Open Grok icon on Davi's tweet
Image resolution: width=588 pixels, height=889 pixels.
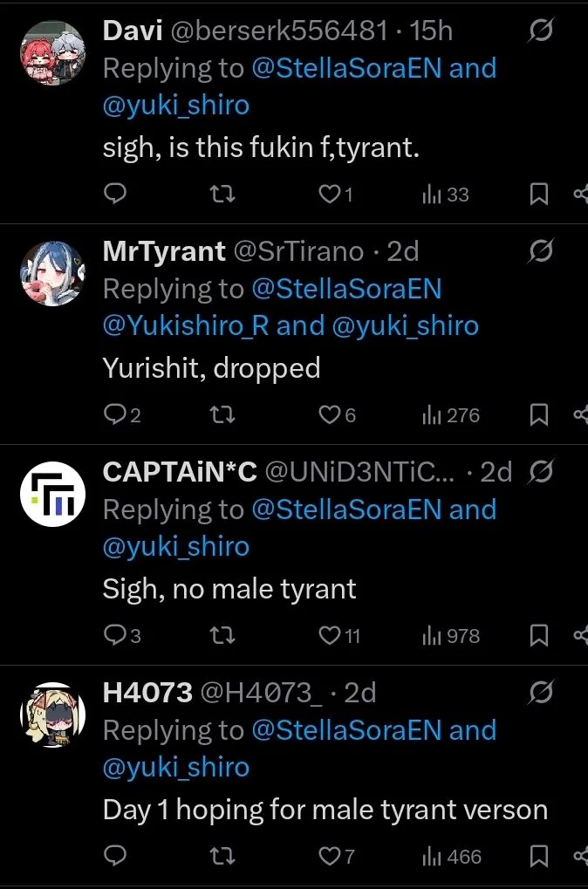point(540,31)
